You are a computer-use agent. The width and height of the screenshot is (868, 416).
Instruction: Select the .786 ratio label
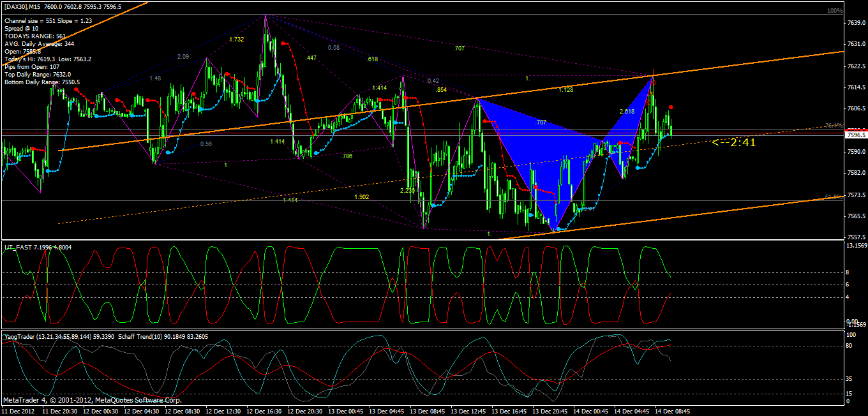tap(347, 156)
